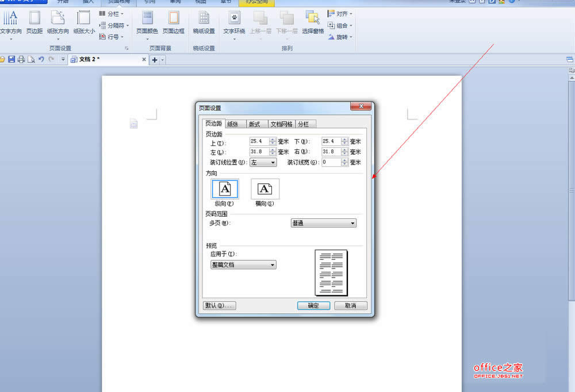The image size is (575, 392).
Task: Click the bottom margin spinner arrows
Action: click(344, 141)
